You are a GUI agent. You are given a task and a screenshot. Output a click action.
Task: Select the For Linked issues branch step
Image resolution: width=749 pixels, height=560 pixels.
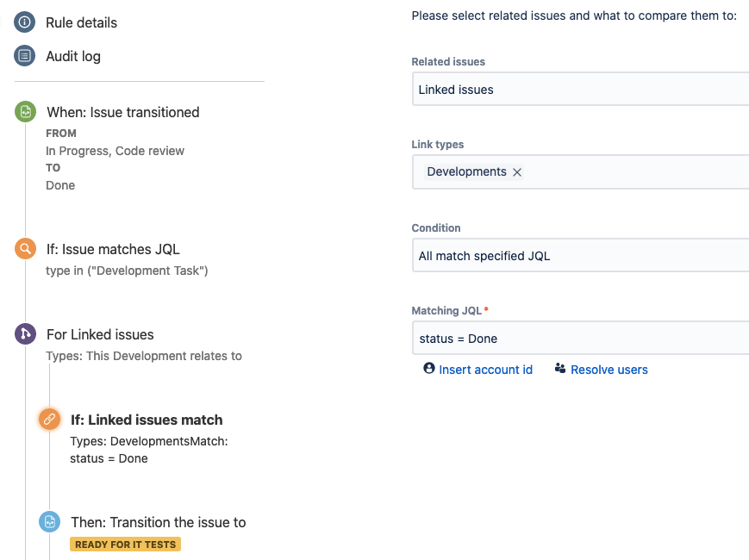[x=100, y=334]
